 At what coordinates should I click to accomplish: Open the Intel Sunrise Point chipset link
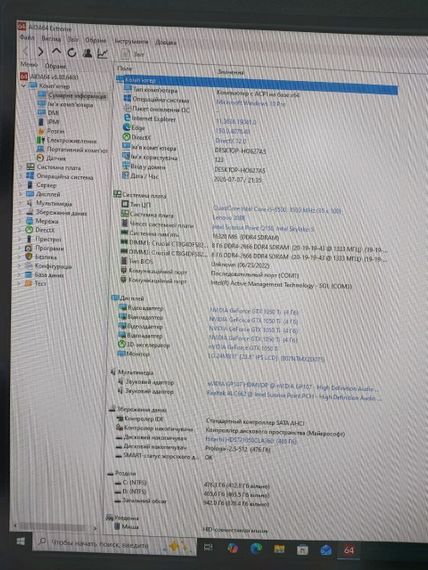(x=263, y=228)
